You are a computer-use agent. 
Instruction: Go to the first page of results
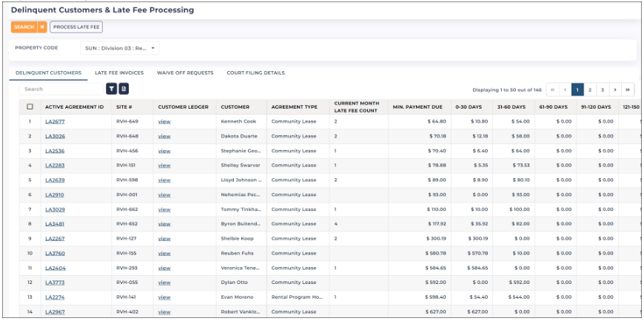pyautogui.click(x=553, y=89)
